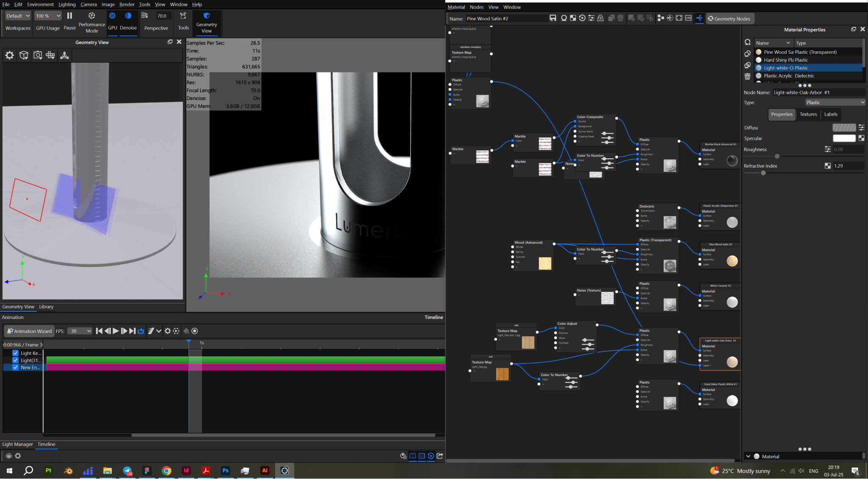The image size is (868, 479).
Task: Open the FPS dropdown
Action: [80, 331]
